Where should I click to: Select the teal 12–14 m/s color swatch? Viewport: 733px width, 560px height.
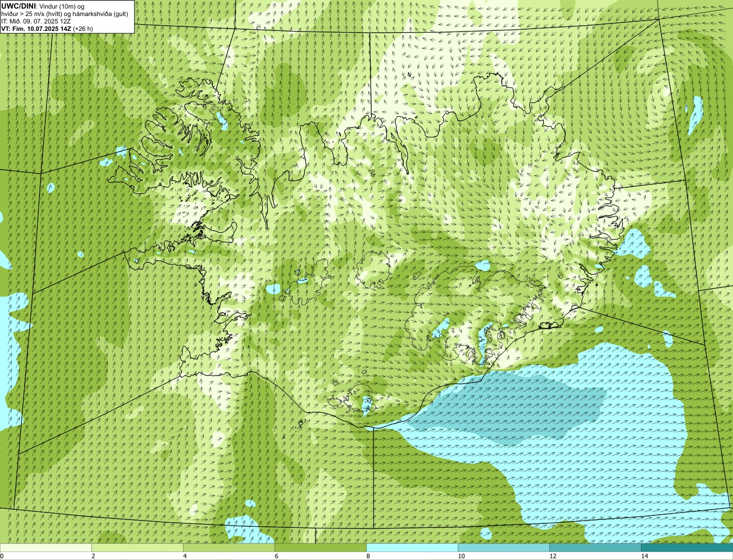tap(596, 547)
